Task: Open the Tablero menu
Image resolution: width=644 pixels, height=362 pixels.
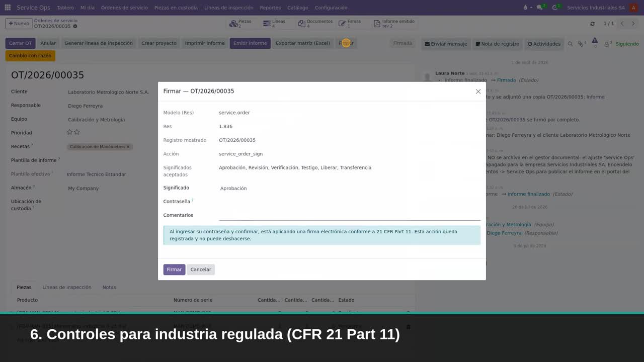Action: click(65, 8)
